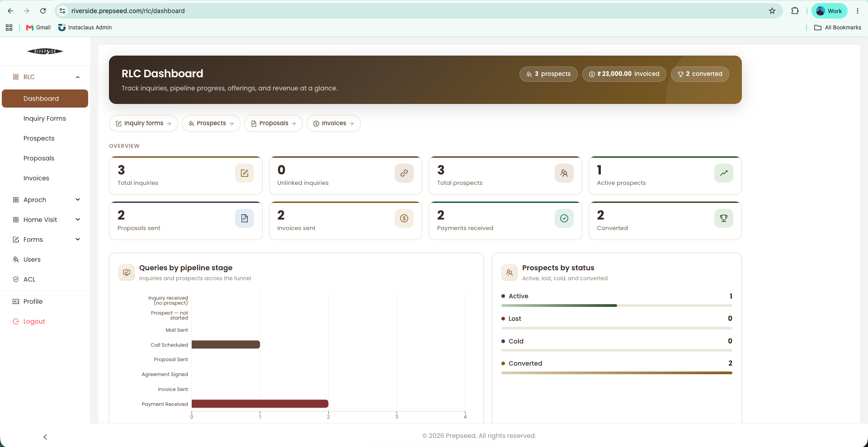Click the Converted status progress bar

[x=617, y=373]
